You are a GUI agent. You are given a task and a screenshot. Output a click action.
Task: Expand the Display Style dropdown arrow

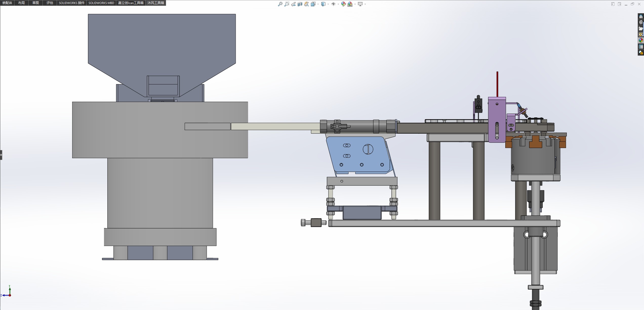[x=328, y=4]
